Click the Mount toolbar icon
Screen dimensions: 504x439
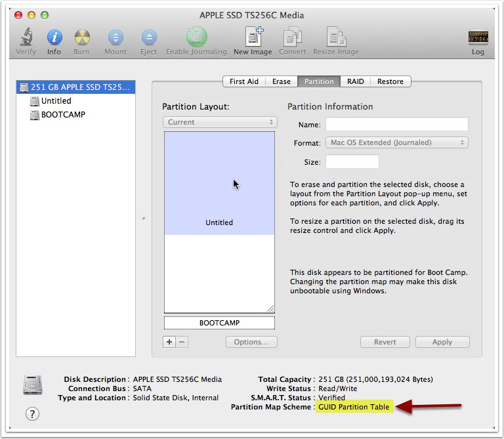[115, 37]
